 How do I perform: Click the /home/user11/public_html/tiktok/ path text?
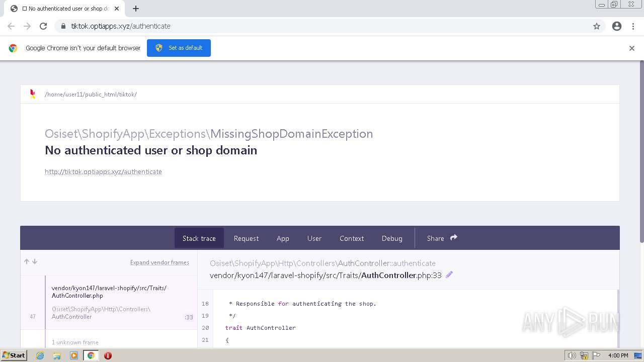(x=91, y=95)
